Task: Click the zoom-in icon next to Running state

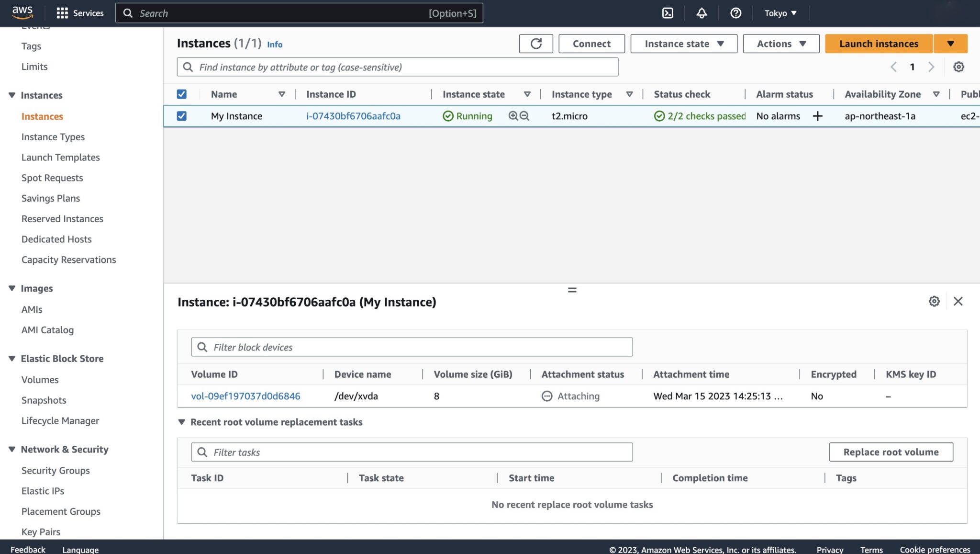Action: tap(512, 116)
